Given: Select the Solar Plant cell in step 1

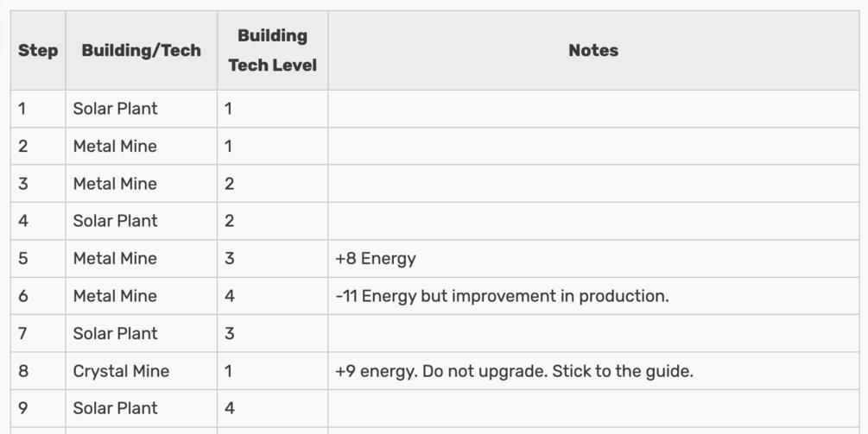Looking at the screenshot, I should [115, 109].
